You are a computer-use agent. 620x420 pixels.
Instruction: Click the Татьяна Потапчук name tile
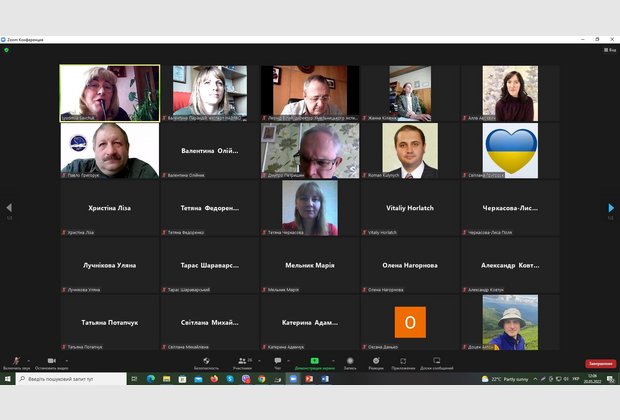click(110, 322)
